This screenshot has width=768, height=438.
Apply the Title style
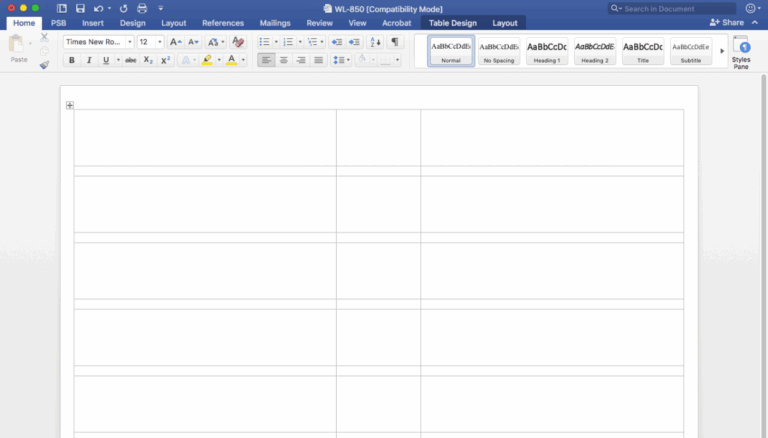coord(643,51)
